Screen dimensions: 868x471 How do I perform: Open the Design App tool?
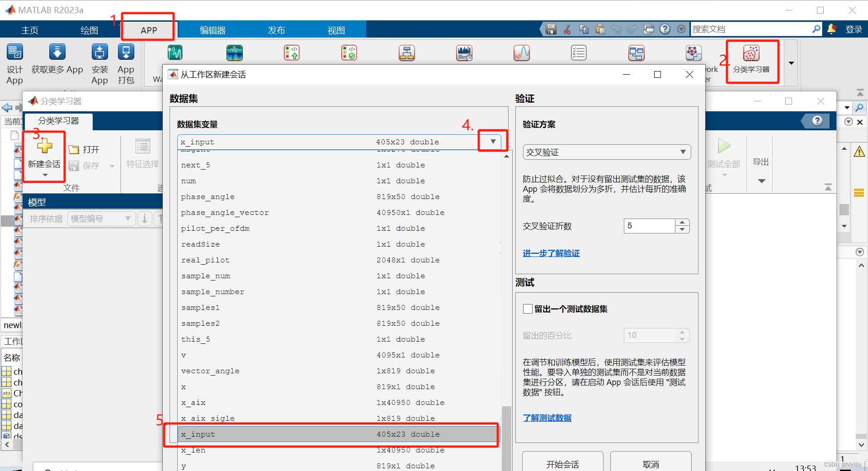click(14, 64)
